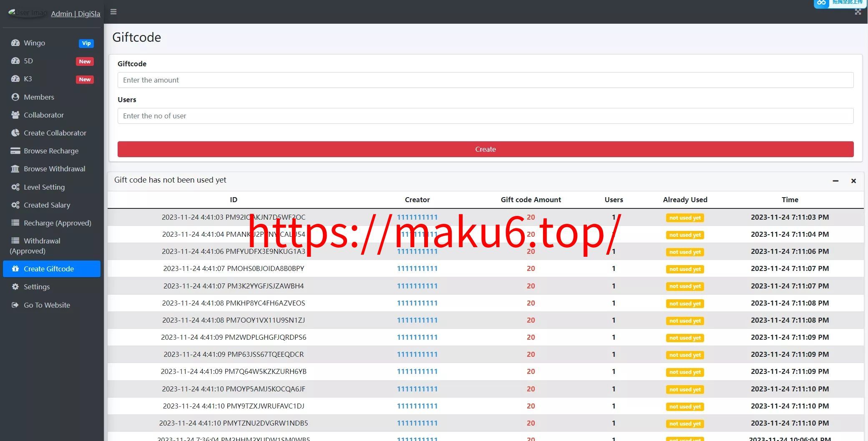Click the Users number input field
The image size is (868, 441).
[486, 116]
